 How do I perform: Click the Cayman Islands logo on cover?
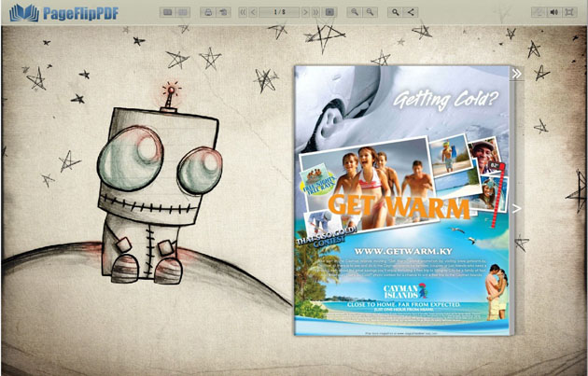(405, 291)
